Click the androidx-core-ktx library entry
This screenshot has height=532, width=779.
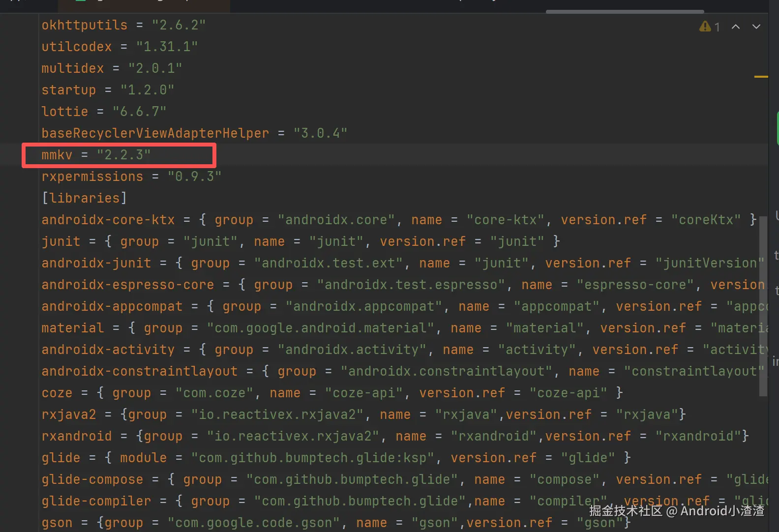point(399,220)
